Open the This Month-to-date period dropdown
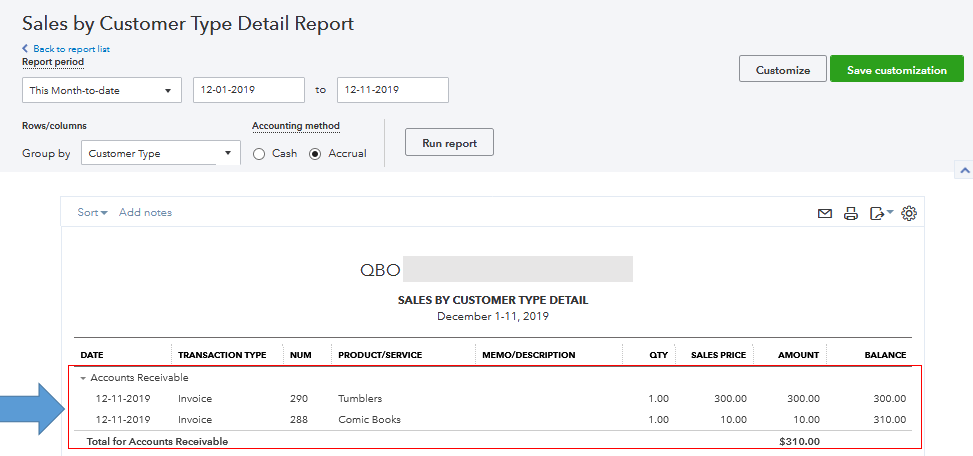The image size is (973, 456). tap(102, 90)
